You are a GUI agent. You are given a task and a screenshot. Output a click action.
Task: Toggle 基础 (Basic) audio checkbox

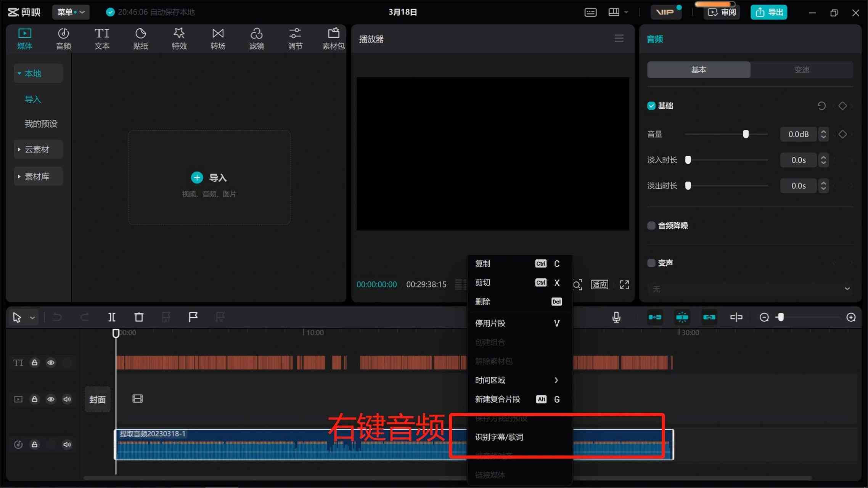(651, 106)
